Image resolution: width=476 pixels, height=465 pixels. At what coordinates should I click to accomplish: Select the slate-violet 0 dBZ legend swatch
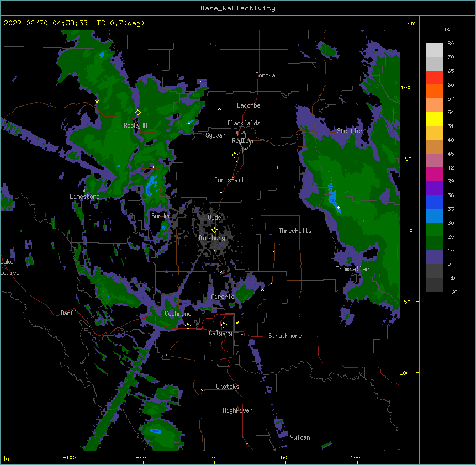[434, 257]
